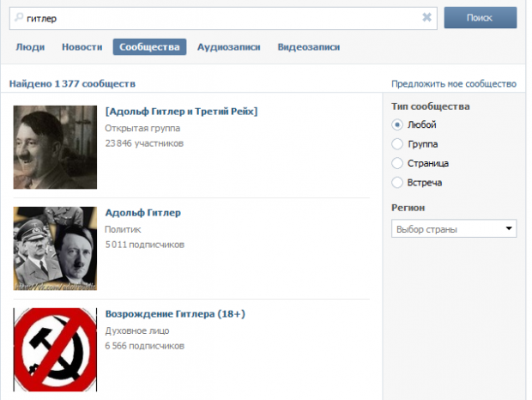This screenshot has height=400, width=532.
Task: Click the Найдено 1 377 сообществ text
Action: [x=72, y=84]
